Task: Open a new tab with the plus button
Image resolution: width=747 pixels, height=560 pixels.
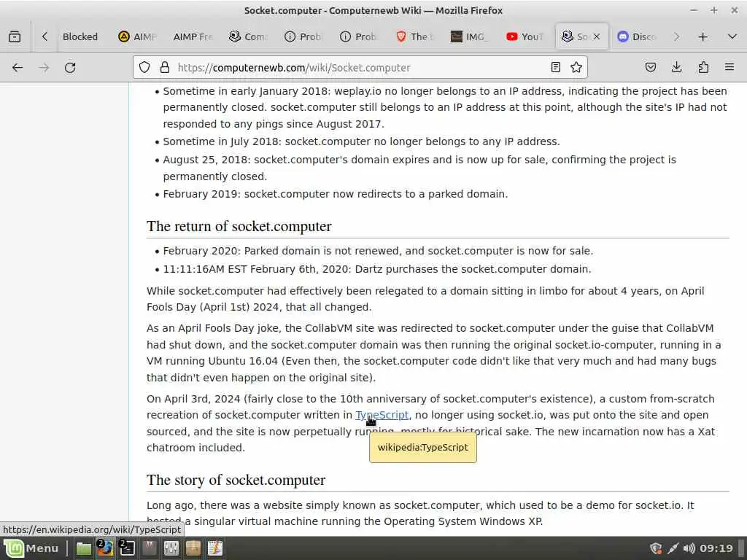Action: (703, 36)
